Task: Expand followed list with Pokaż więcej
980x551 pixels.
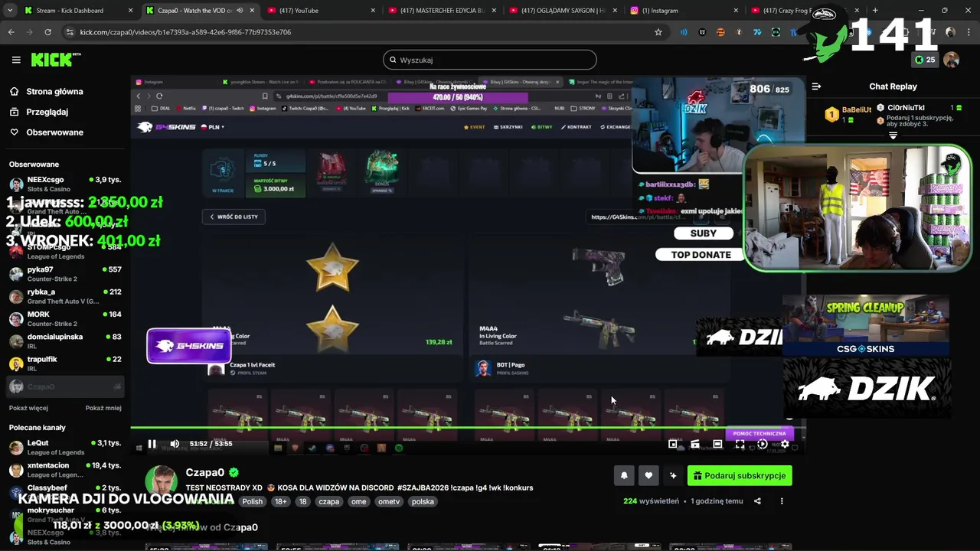Action: (x=28, y=408)
